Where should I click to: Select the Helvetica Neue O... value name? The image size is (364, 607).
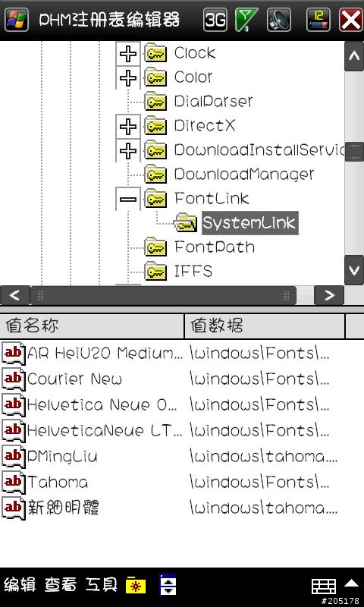(102, 404)
